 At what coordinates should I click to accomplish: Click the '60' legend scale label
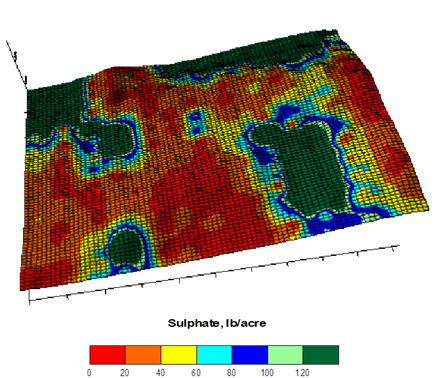tap(196, 372)
